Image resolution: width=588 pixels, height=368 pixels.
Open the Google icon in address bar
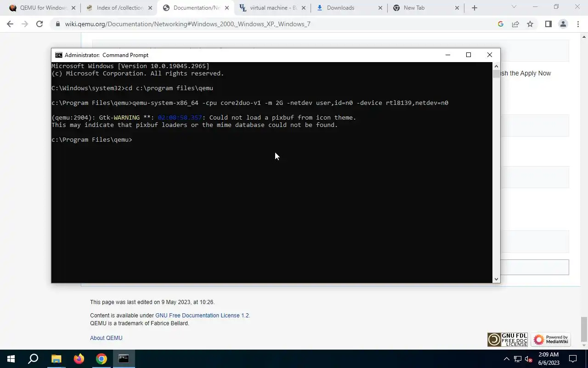[501, 24]
